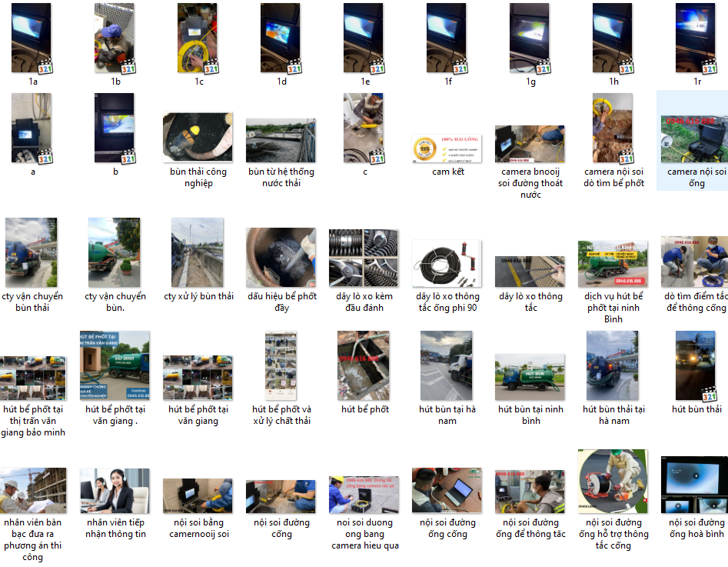Select 'dây lò xo kèm đầu đánh' image
728x567 pixels.
point(364,257)
